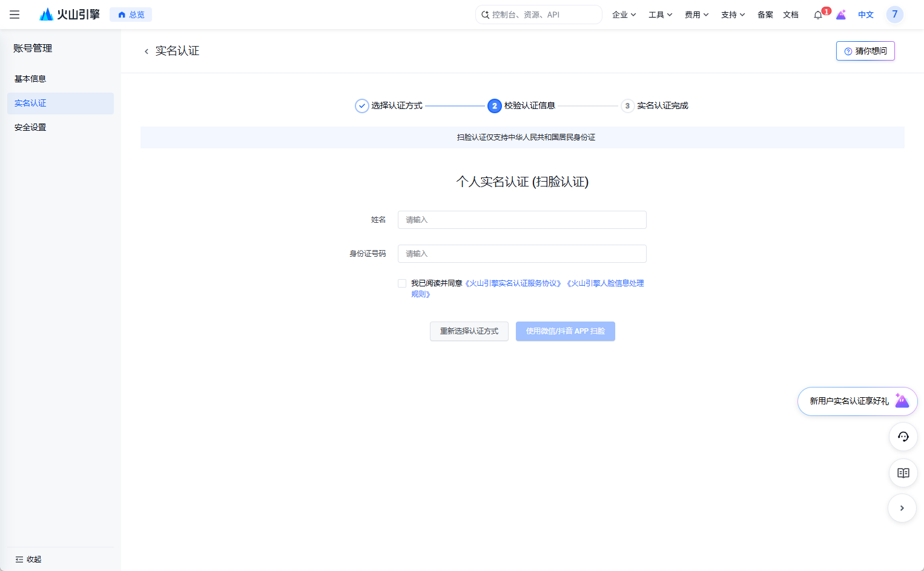The width and height of the screenshot is (924, 571).
Task: Open 火山引擎实名认证服务协议 link
Action: pyautogui.click(x=513, y=283)
